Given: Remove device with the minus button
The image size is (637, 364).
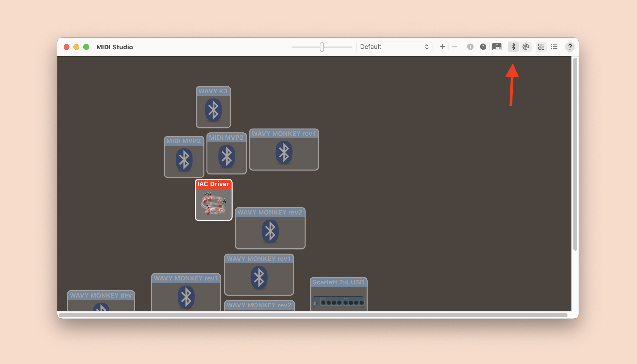Looking at the screenshot, I should (x=455, y=47).
